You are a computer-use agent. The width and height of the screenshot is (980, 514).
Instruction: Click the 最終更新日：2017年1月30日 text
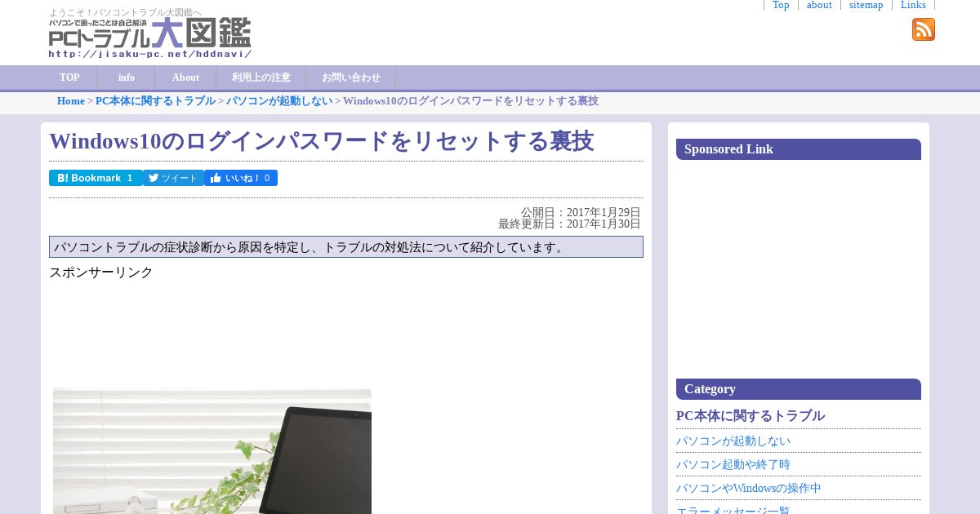pyautogui.click(x=569, y=224)
